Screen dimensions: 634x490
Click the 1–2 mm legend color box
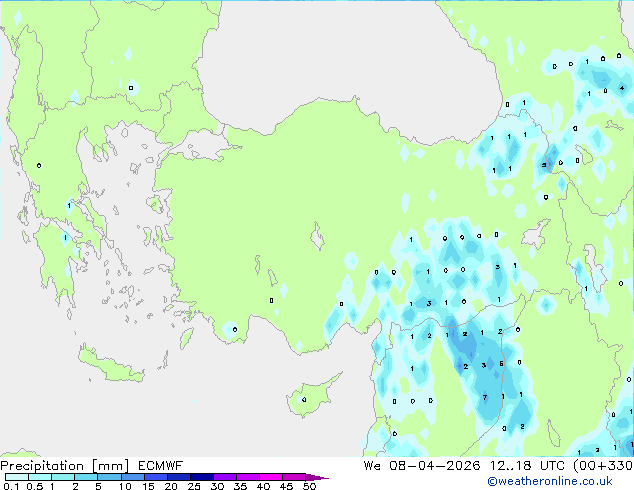click(63, 477)
